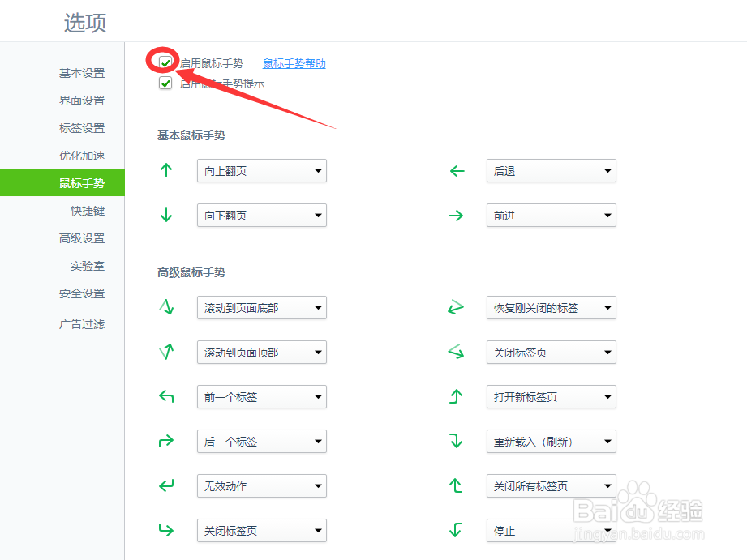The image size is (747, 560).
Task: Disable the 启用鼠标手势 checkbox
Action: click(165, 61)
